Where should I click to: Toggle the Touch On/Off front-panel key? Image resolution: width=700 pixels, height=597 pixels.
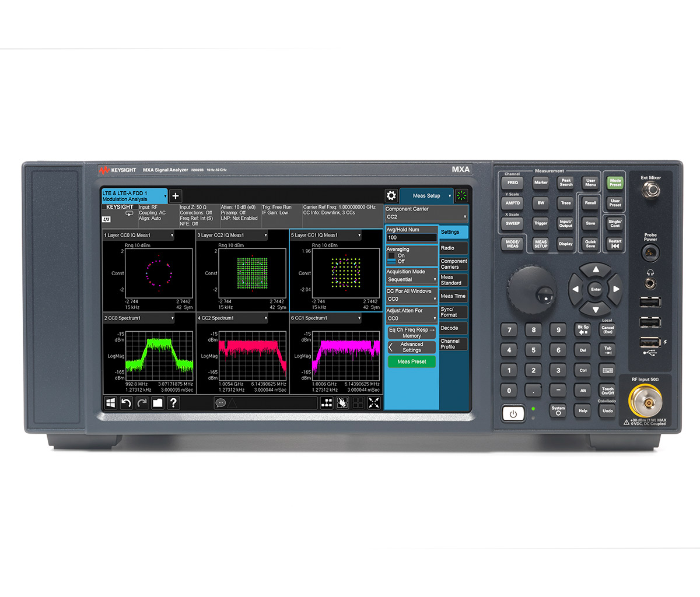[x=608, y=391]
